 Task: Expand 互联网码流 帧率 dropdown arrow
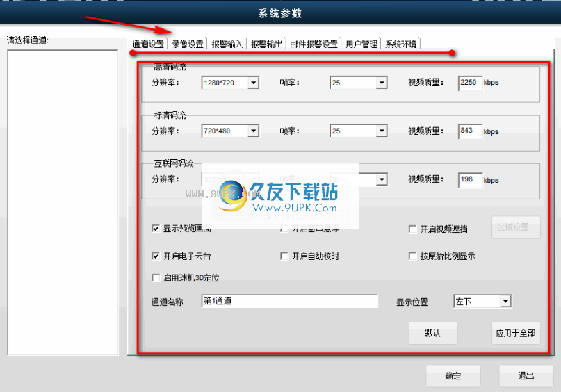click(x=382, y=179)
